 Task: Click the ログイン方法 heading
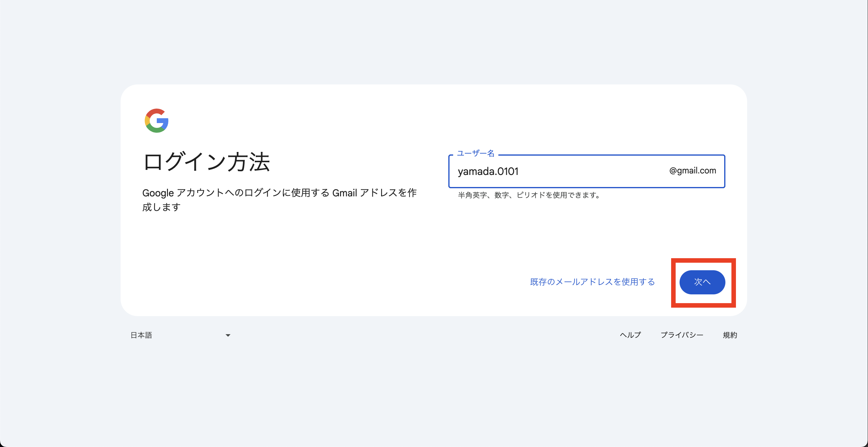tap(206, 162)
